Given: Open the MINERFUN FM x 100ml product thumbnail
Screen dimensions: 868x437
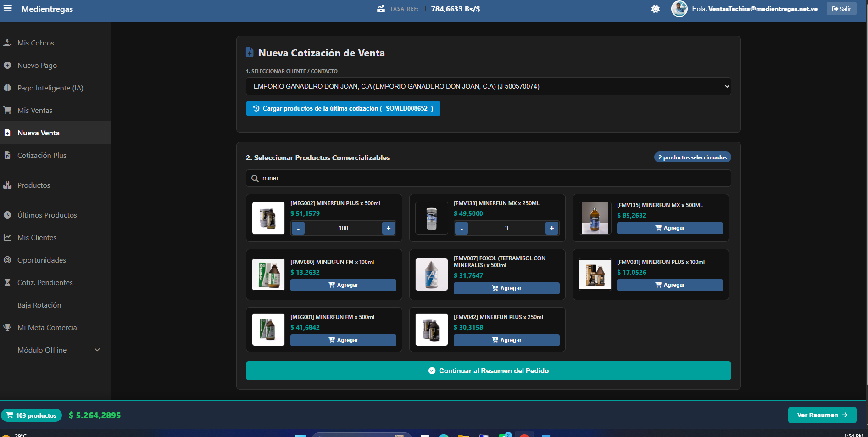Looking at the screenshot, I should [x=268, y=275].
